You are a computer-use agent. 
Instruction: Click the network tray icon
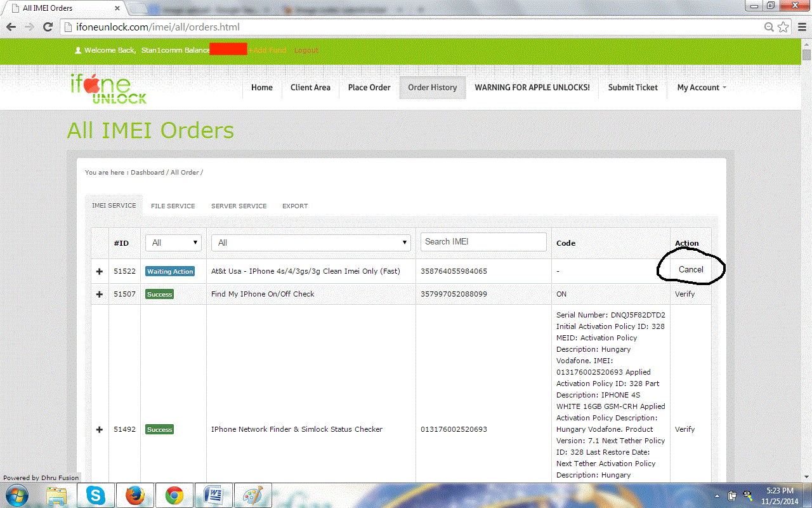pos(747,495)
